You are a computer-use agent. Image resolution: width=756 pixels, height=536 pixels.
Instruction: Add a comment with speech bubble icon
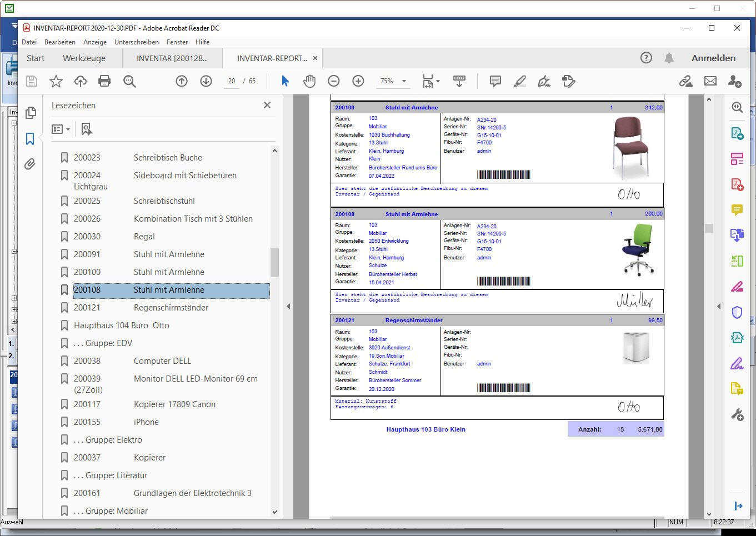click(x=495, y=81)
